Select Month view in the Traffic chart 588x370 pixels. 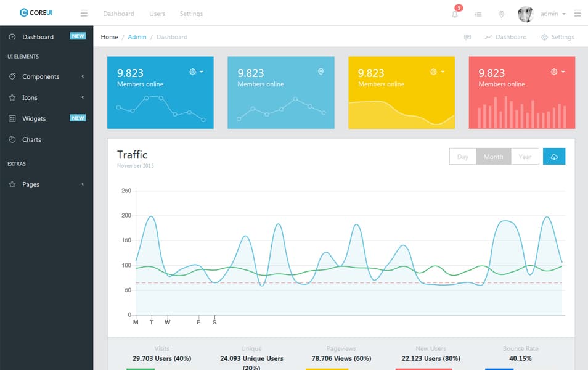[493, 156]
